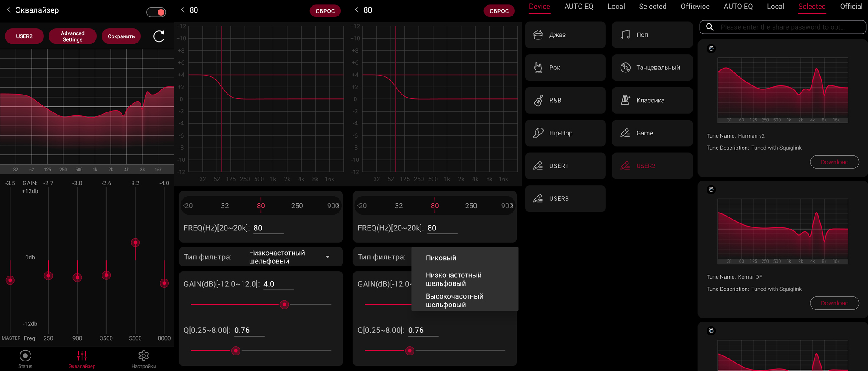The height and width of the screenshot is (371, 868).
Task: Select the Джаз preset drum icon
Action: (x=538, y=35)
